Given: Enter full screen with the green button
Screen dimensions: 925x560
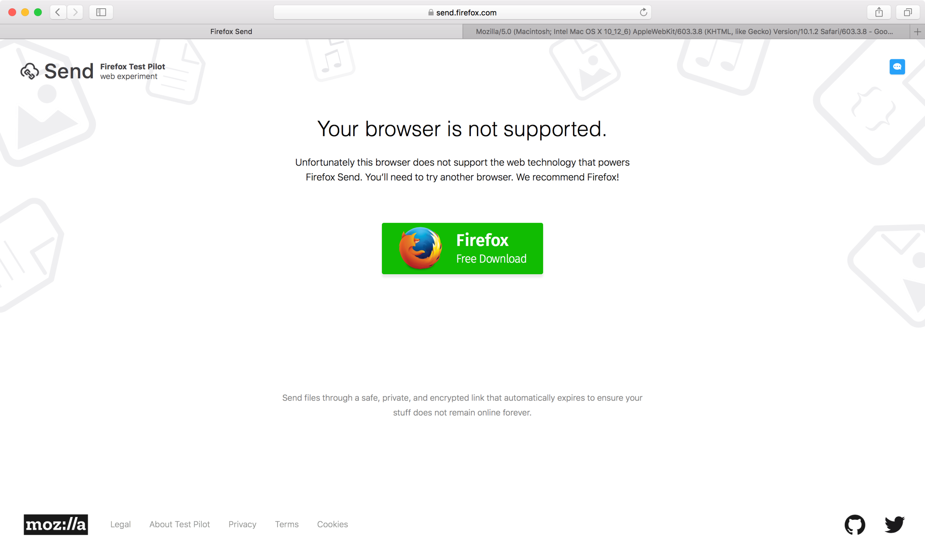Looking at the screenshot, I should pos(38,12).
